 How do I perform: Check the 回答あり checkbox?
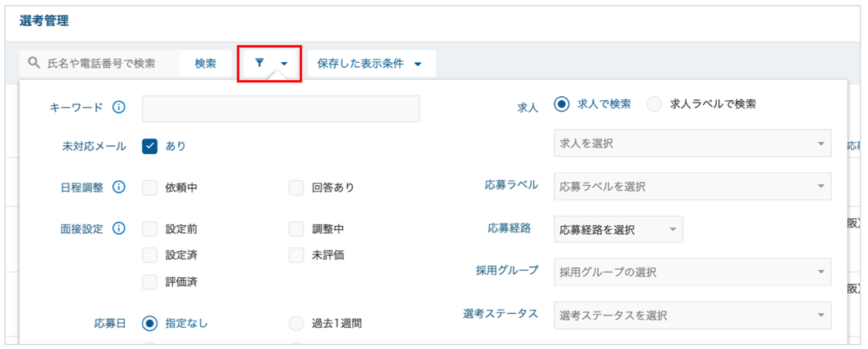[296, 188]
